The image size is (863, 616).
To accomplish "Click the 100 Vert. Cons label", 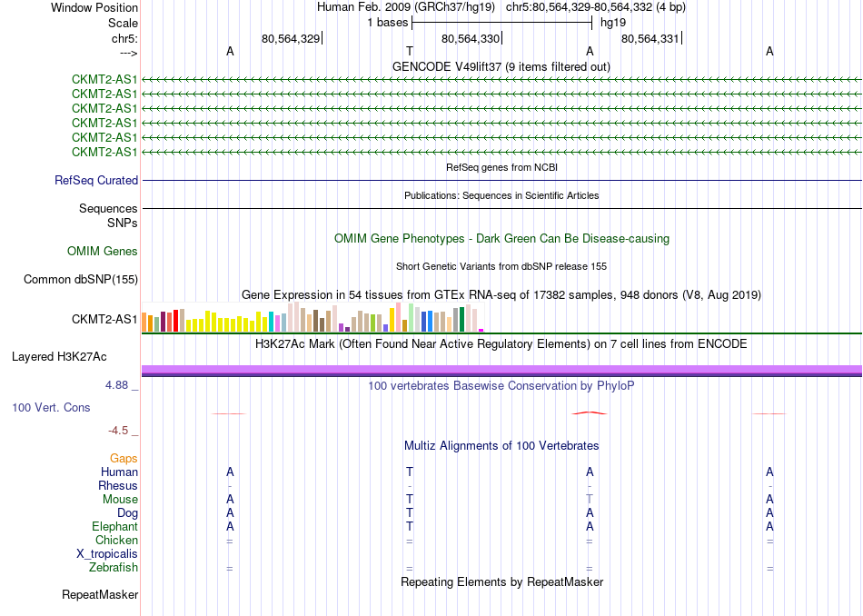I will pos(51,407).
